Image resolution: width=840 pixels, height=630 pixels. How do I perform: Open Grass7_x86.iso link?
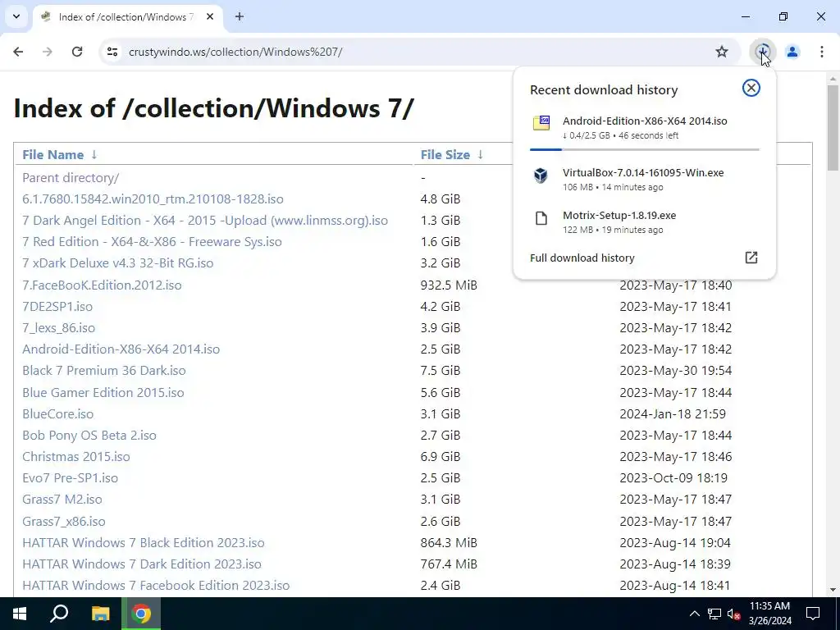(x=64, y=521)
